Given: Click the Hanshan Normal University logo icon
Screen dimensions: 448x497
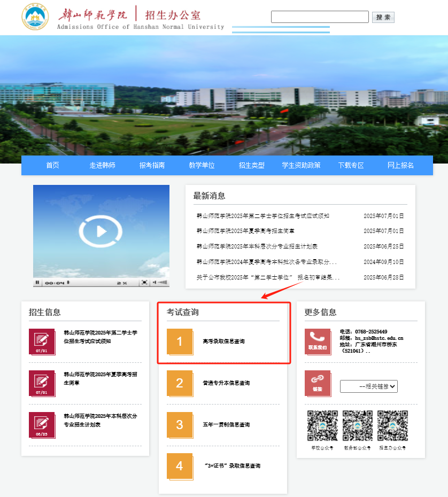Looking at the screenshot, I should pos(34,17).
